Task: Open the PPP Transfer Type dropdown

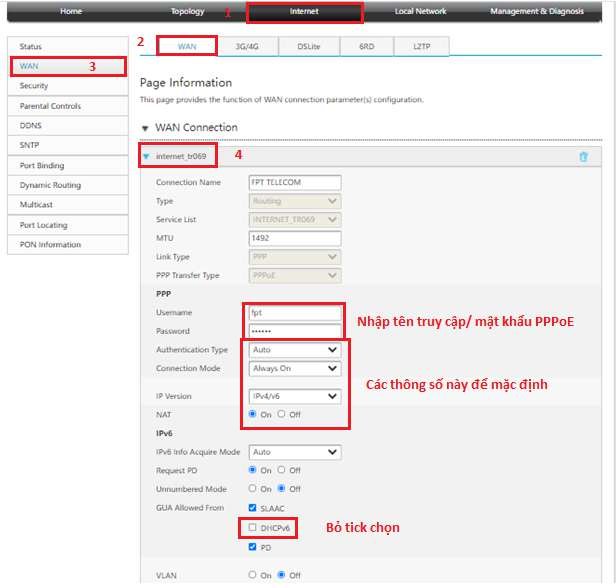Action: tap(295, 275)
